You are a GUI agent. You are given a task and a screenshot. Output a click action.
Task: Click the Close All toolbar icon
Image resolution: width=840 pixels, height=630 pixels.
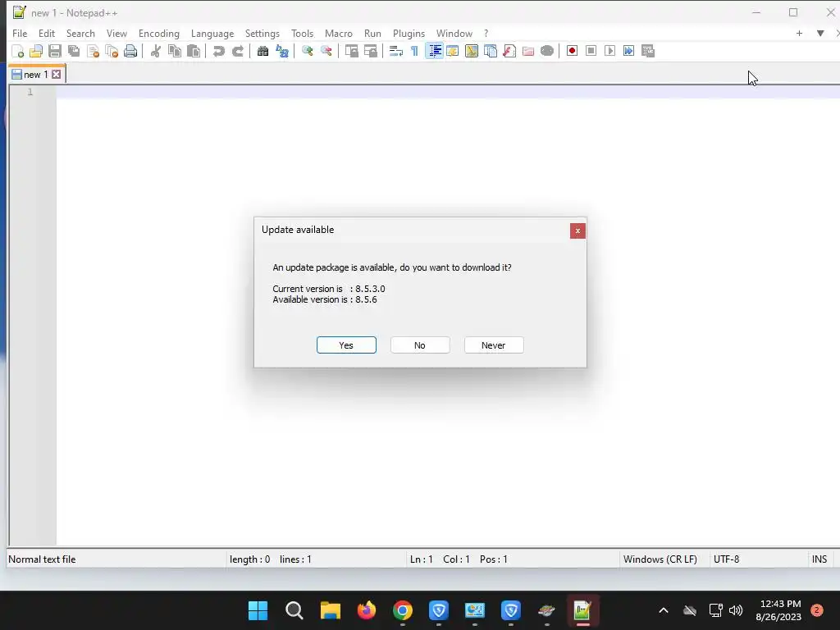112,51
